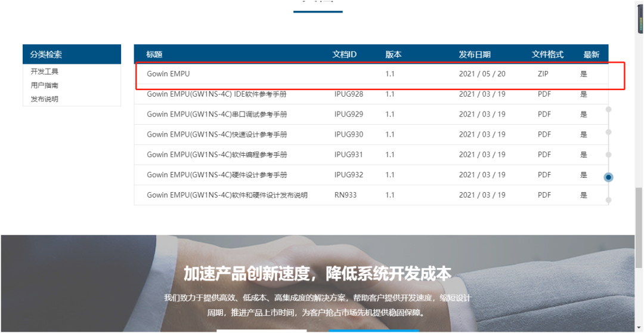
Task: Select the active highlighted page navigation dot
Action: click(x=609, y=177)
